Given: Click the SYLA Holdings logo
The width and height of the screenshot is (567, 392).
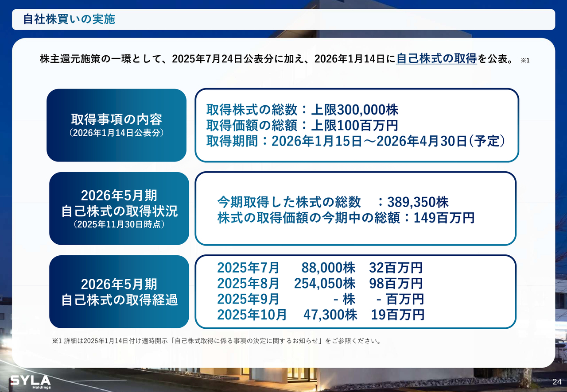Looking at the screenshot, I should 30,382.
